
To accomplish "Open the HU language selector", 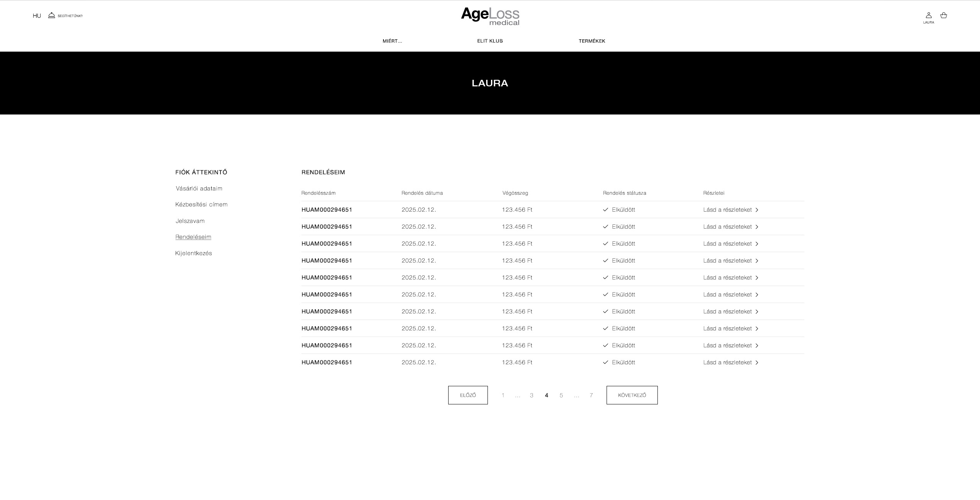I will (x=37, y=16).
